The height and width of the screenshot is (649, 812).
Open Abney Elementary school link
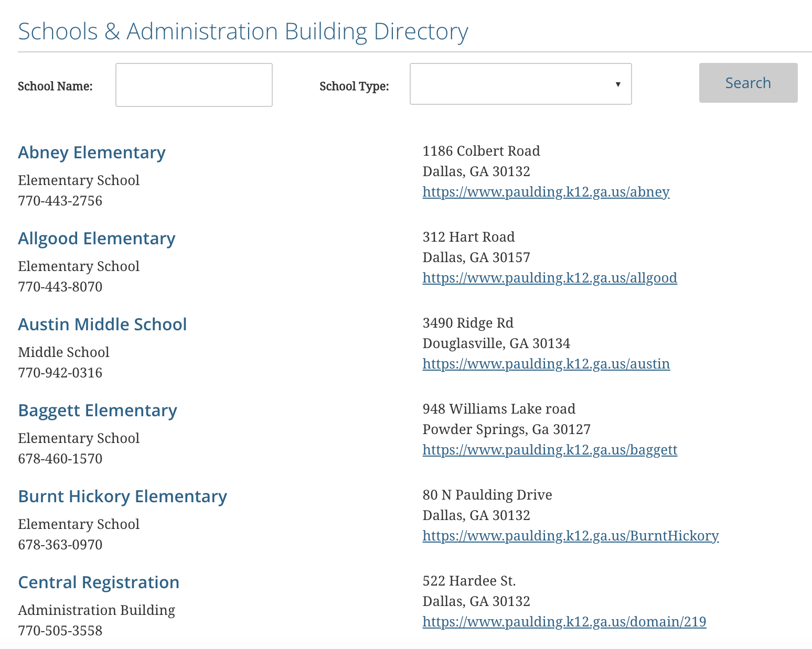pyautogui.click(x=92, y=153)
